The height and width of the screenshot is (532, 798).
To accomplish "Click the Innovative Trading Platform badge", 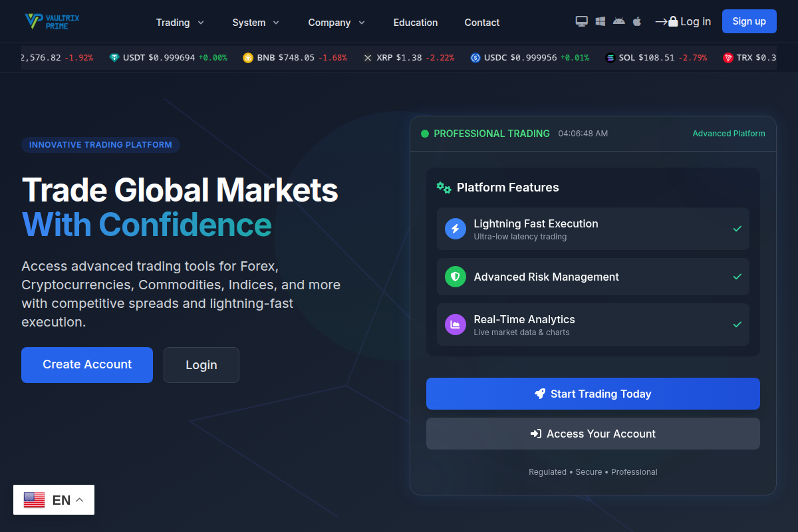I will point(100,144).
